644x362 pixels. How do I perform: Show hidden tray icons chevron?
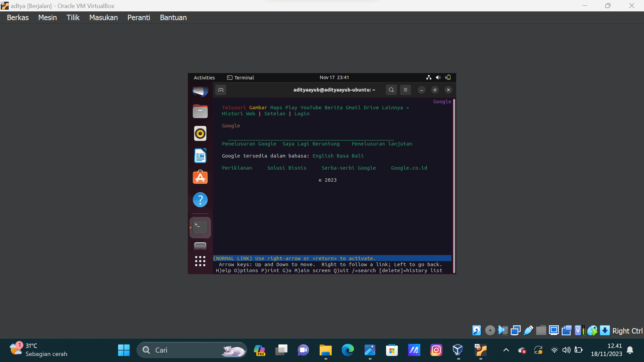(506, 350)
